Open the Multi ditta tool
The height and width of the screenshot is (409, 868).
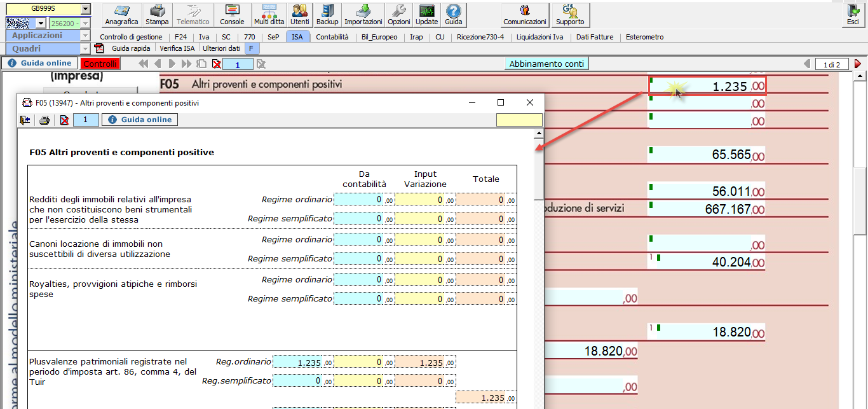point(269,15)
